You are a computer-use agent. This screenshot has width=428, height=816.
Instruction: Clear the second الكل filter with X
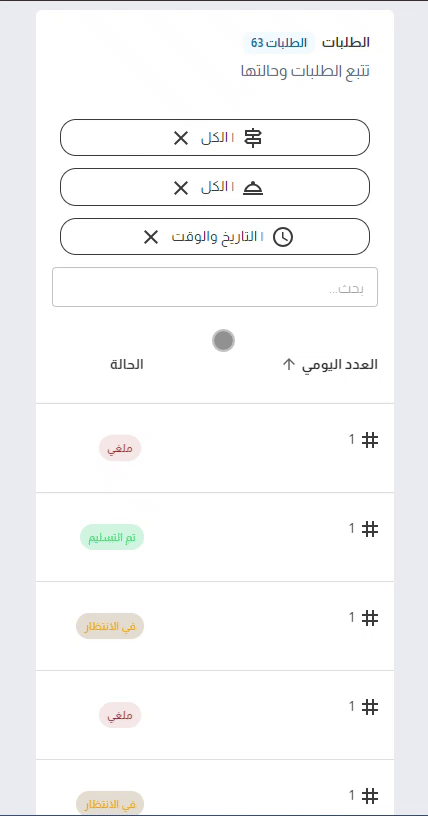(181, 187)
